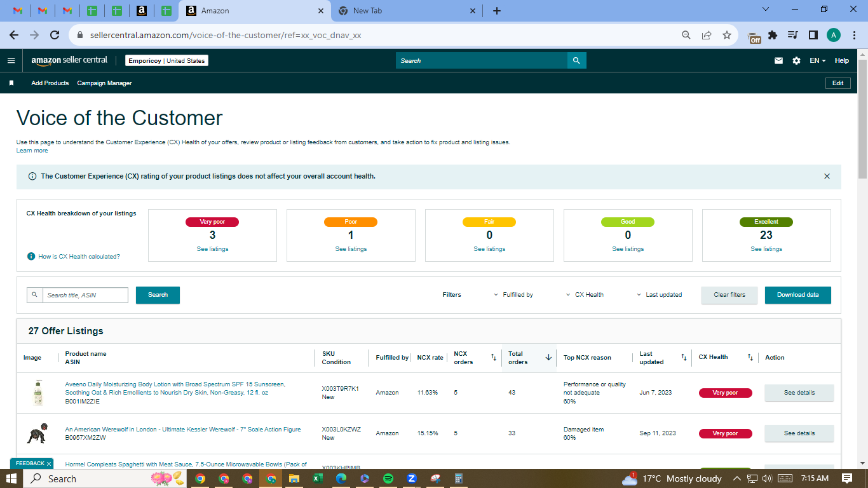Image resolution: width=868 pixels, height=488 pixels.
Task: See details for Aveeno body lotion
Action: 799,393
